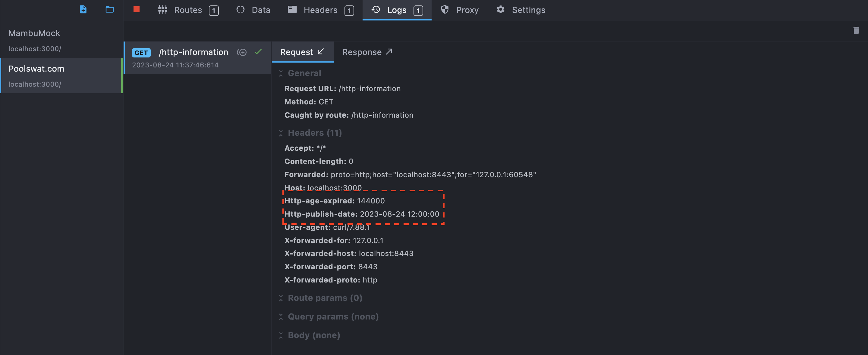The height and width of the screenshot is (355, 868).
Task: Click the Settings gear icon
Action: (500, 10)
